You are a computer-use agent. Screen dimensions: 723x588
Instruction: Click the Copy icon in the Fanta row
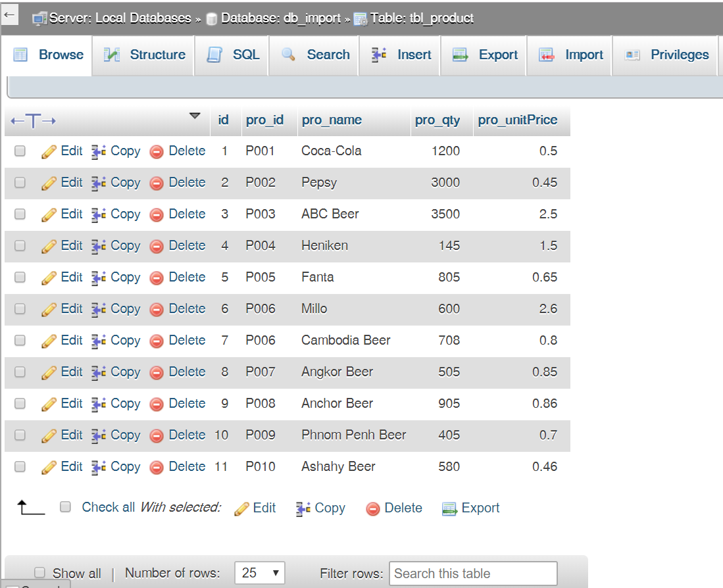click(x=98, y=278)
